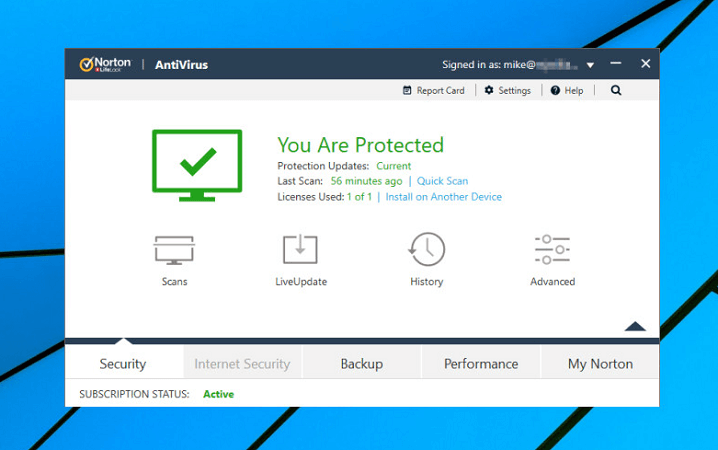Viewport: 718px width, 450px height.
Task: Open Help label in toolbar
Action: click(574, 91)
